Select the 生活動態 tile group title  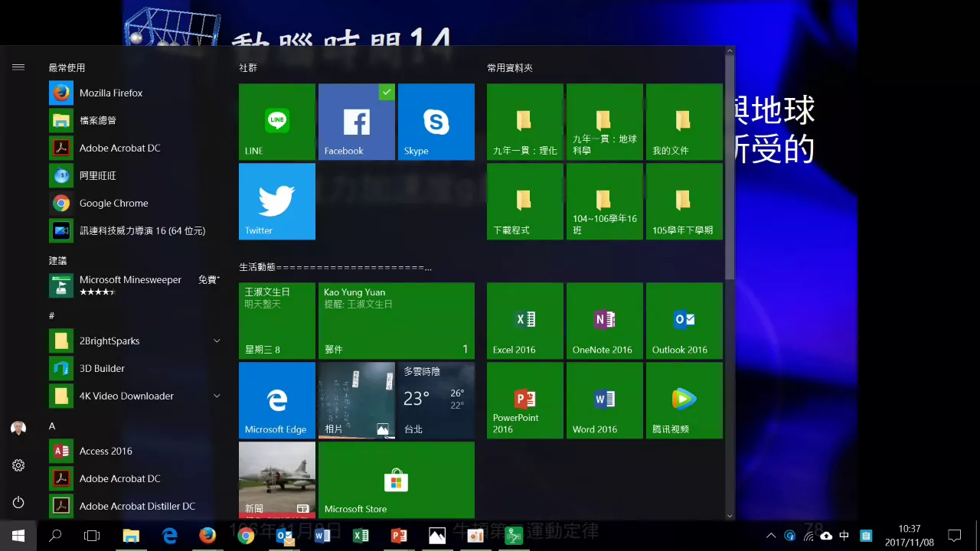(x=335, y=267)
